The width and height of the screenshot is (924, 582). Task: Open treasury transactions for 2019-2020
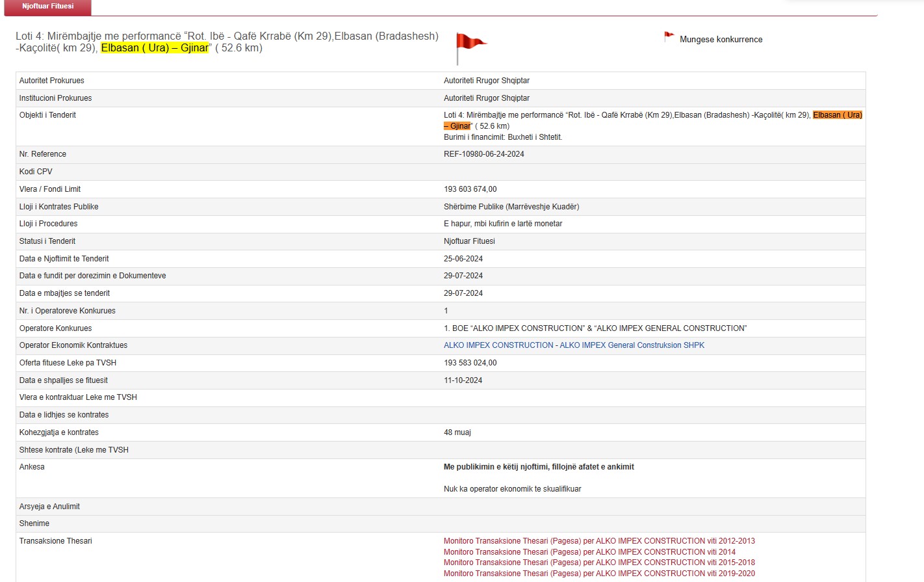pos(599,574)
